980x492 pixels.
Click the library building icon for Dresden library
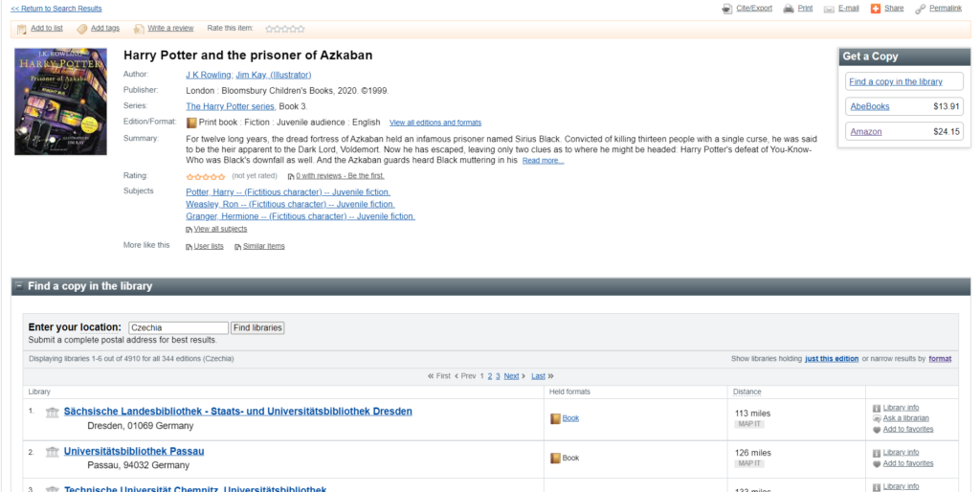coord(53,412)
